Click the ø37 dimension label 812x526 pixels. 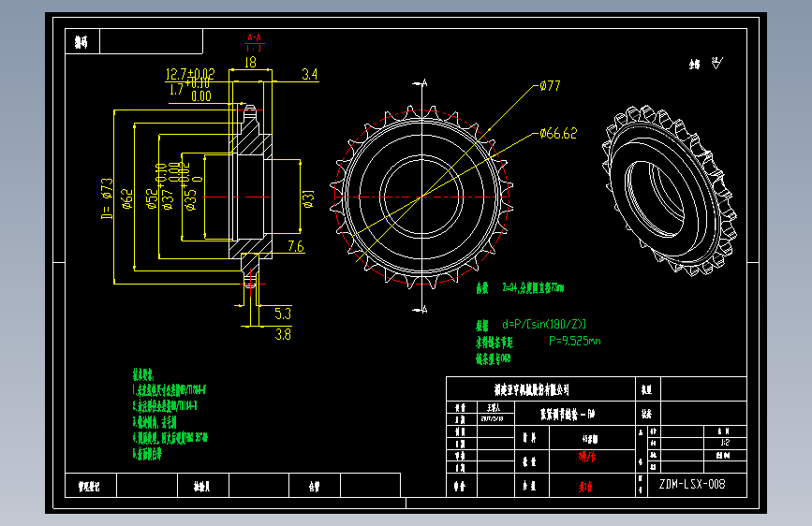(168, 200)
